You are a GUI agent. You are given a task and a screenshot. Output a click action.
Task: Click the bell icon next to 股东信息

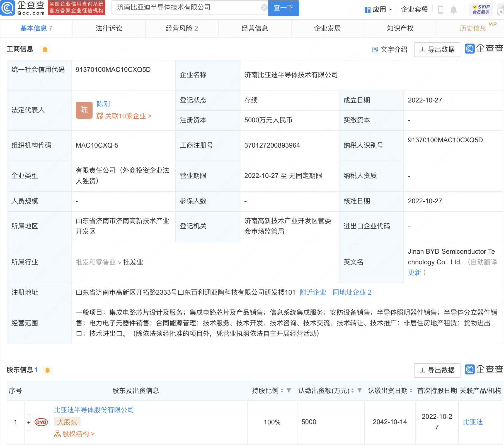[x=47, y=370]
